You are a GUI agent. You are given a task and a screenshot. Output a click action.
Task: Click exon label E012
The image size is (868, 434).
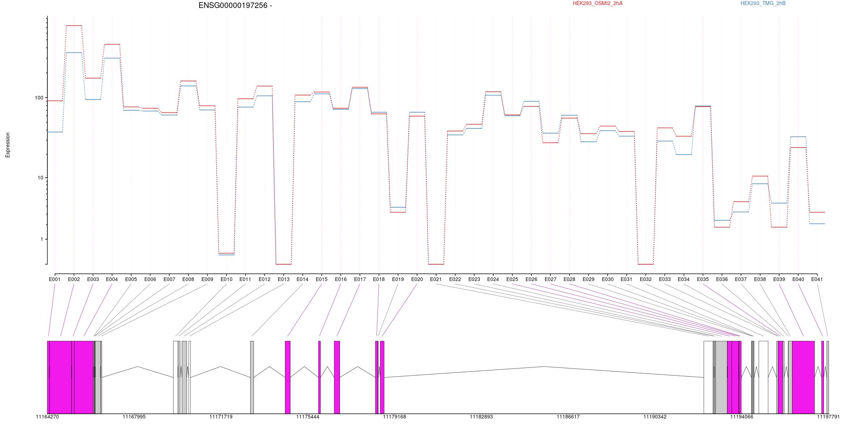pyautogui.click(x=264, y=280)
